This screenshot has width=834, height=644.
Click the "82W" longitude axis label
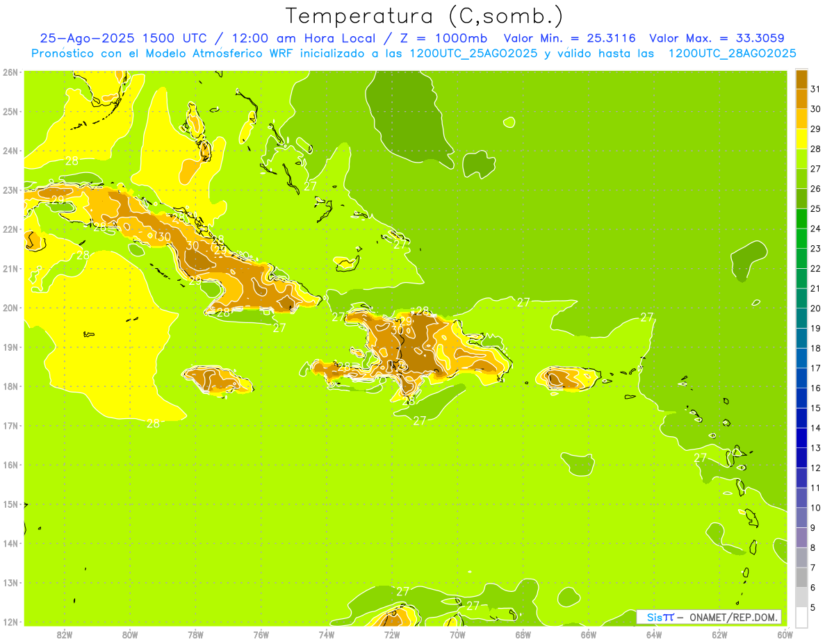65,634
